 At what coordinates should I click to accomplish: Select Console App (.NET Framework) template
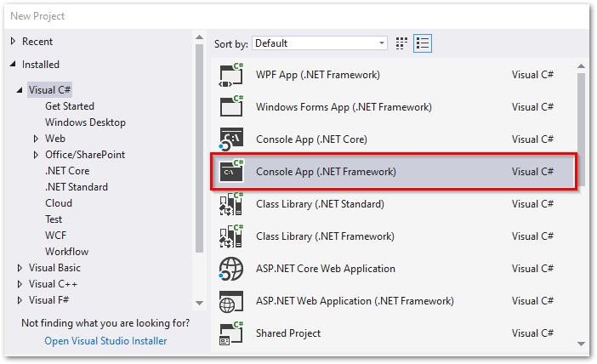tap(326, 172)
